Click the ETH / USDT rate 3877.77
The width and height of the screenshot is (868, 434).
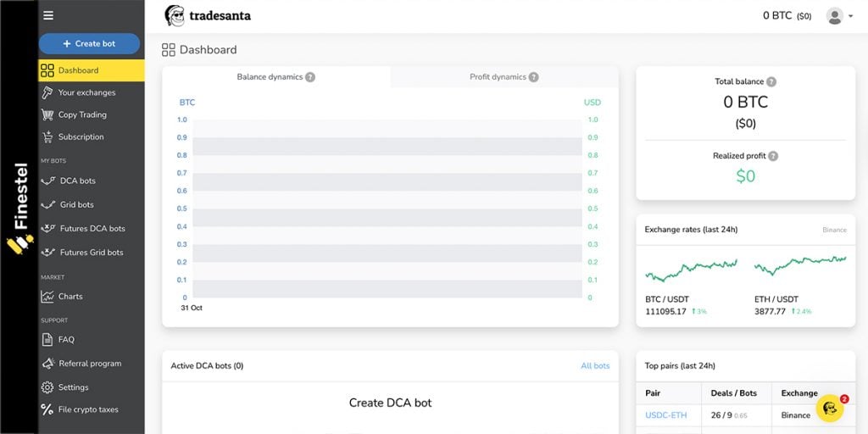(770, 312)
